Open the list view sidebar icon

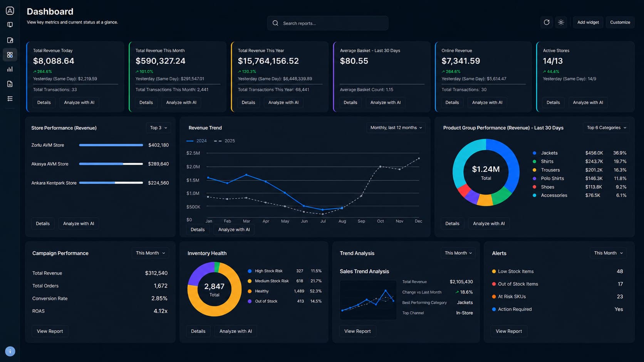tap(10, 99)
